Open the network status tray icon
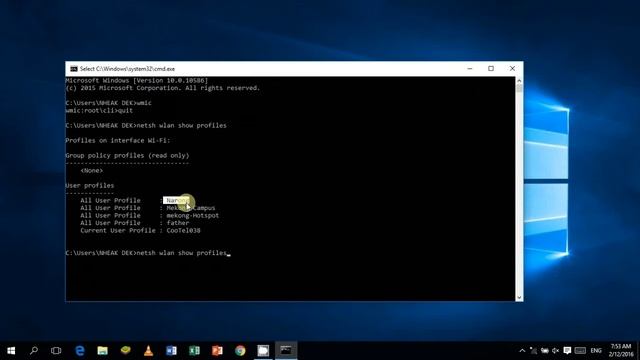This screenshot has width=640, height=360. coord(533,351)
